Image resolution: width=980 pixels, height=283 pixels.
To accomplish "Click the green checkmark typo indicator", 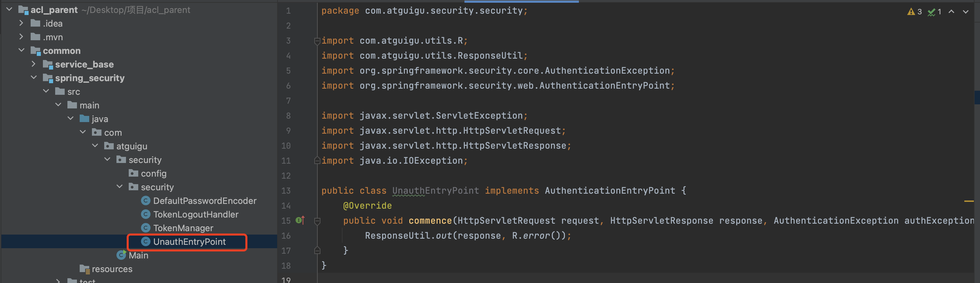I will 934,12.
